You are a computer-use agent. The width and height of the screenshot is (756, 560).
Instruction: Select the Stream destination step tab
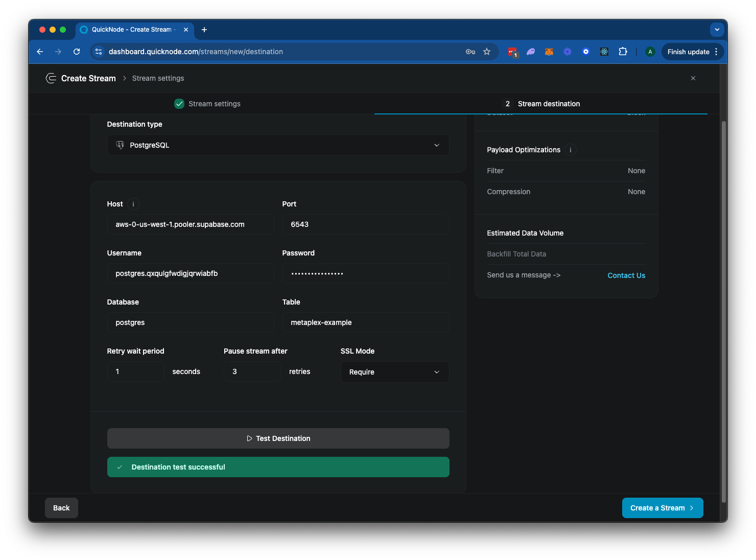tap(541, 104)
